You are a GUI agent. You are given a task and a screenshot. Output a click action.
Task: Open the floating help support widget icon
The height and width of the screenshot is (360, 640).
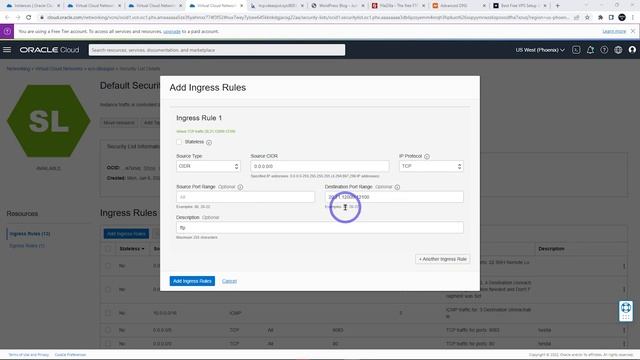tap(626, 310)
